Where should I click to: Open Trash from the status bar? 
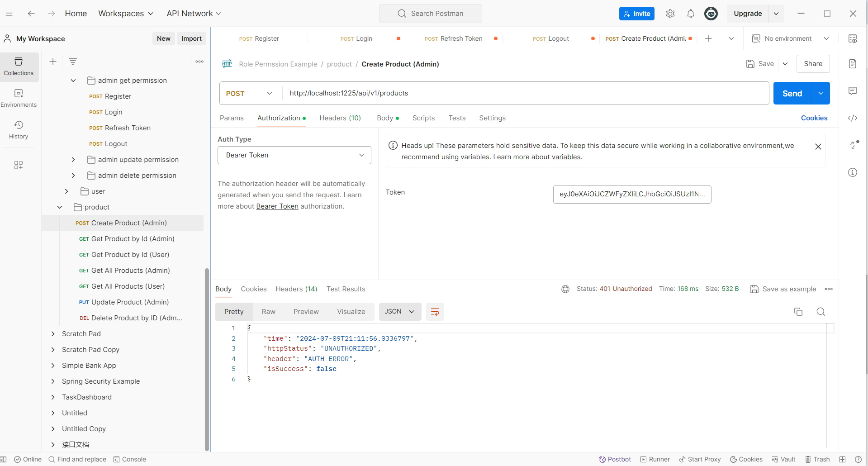pyautogui.click(x=817, y=459)
